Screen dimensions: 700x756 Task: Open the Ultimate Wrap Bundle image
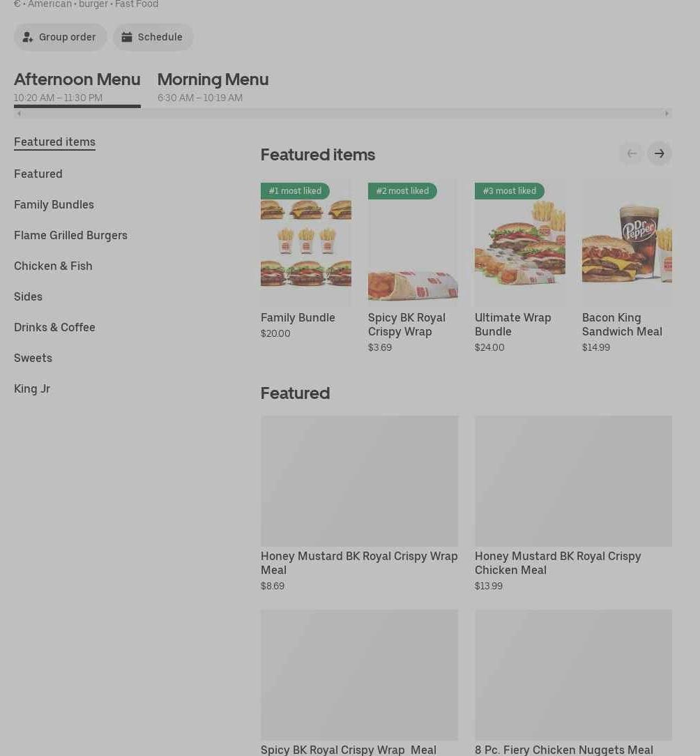[x=519, y=243]
